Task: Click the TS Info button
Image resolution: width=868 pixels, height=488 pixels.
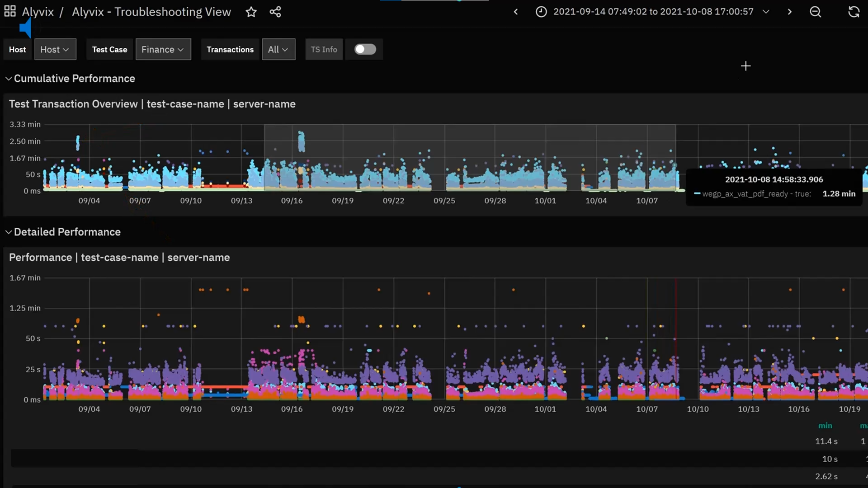Action: click(x=324, y=49)
